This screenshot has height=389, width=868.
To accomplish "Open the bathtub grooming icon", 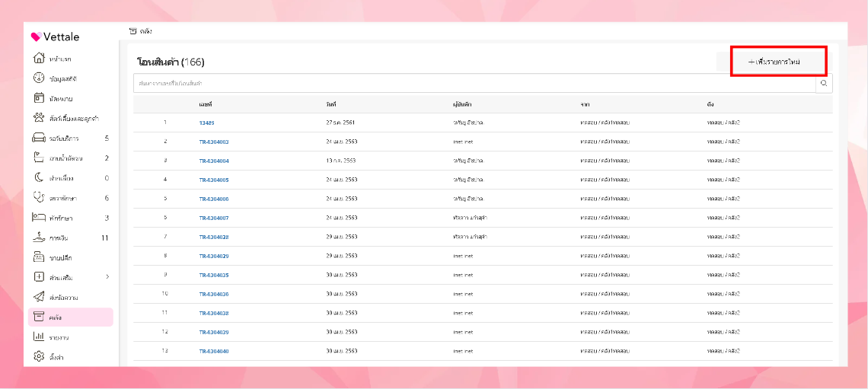I will click(x=40, y=158).
